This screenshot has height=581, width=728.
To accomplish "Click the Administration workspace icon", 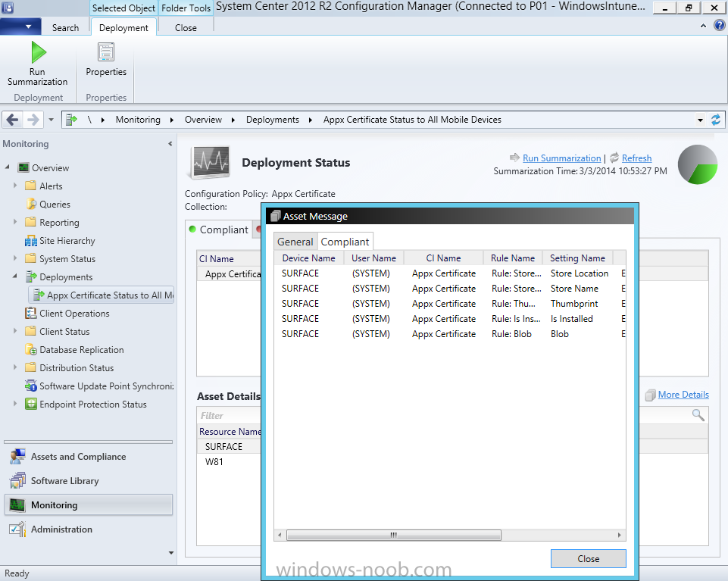I will tap(17, 529).
